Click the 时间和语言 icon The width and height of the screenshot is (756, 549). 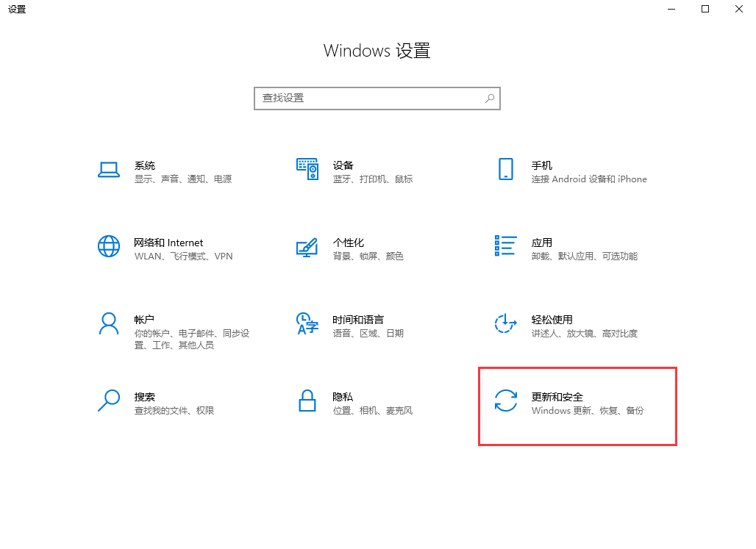(307, 323)
